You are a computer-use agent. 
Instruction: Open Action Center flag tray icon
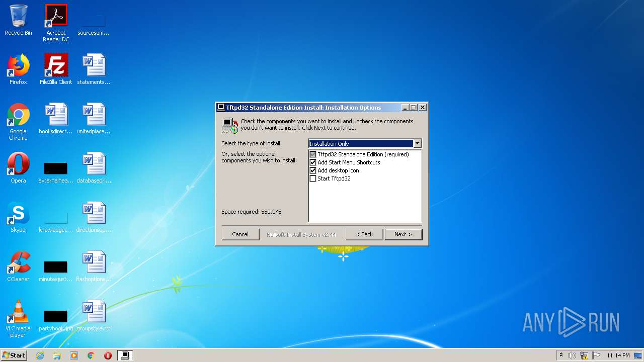[596, 355]
